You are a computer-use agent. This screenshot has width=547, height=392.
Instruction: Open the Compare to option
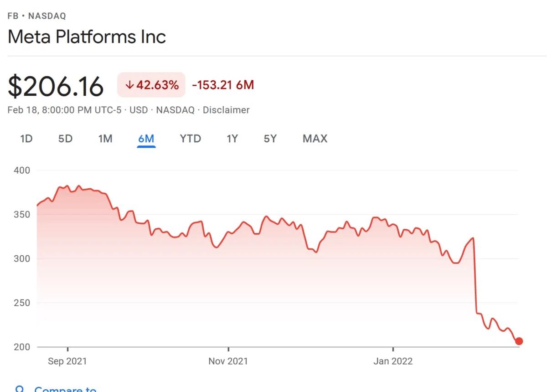point(65,389)
